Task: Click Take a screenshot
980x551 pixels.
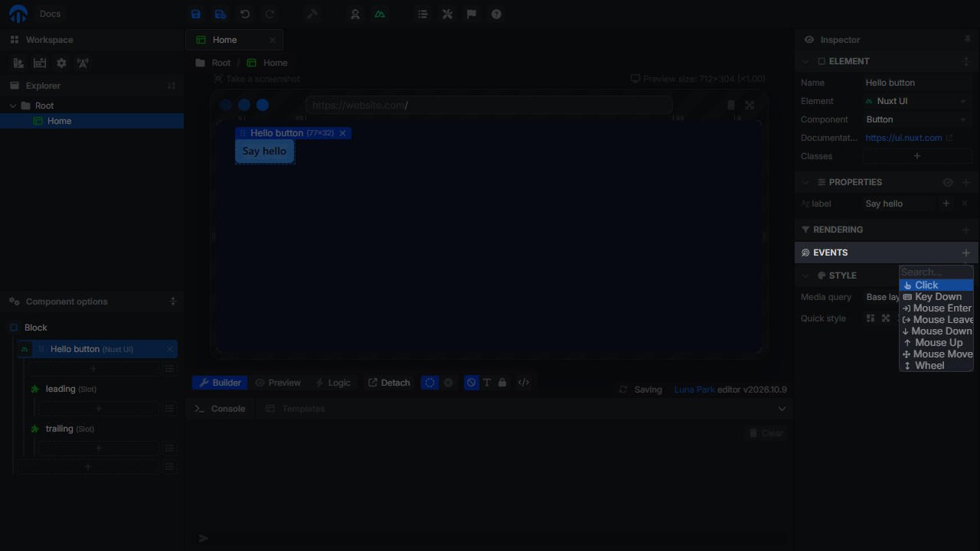Action: tap(257, 79)
